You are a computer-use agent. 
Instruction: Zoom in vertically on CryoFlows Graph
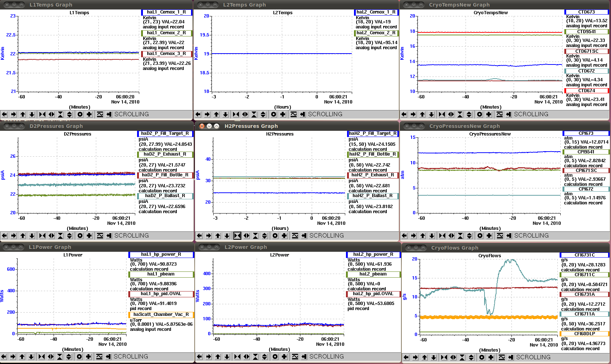tap(462, 357)
